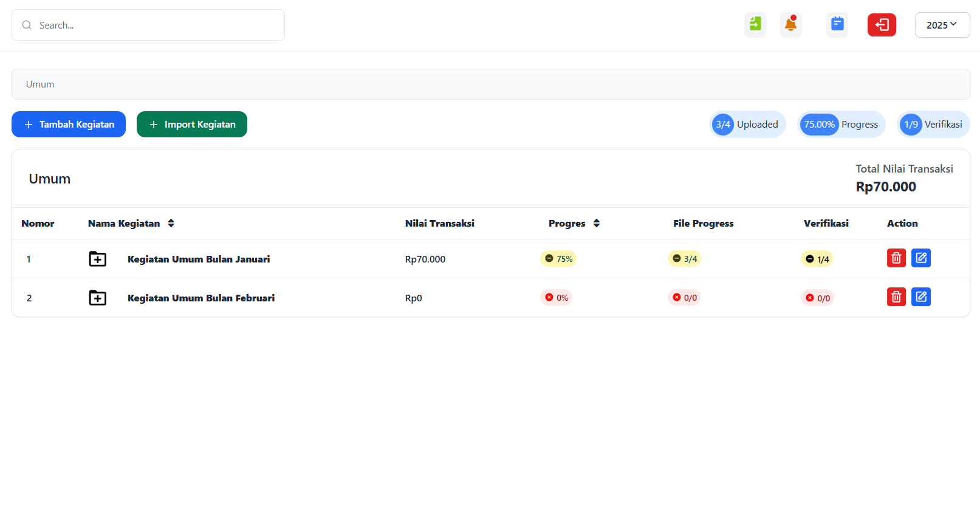Viewport: 980px width, 525px height.
Task: Click the 3/4 Uploaded badge
Action: [747, 125]
